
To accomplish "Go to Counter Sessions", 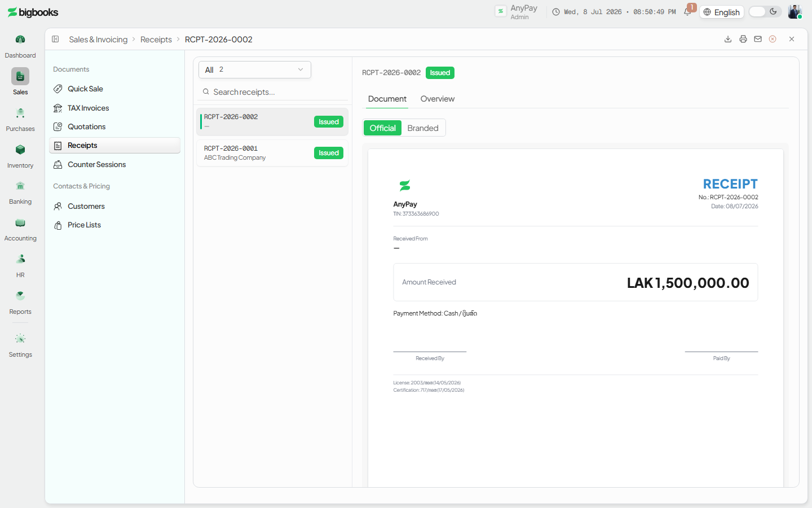I will tap(114, 164).
